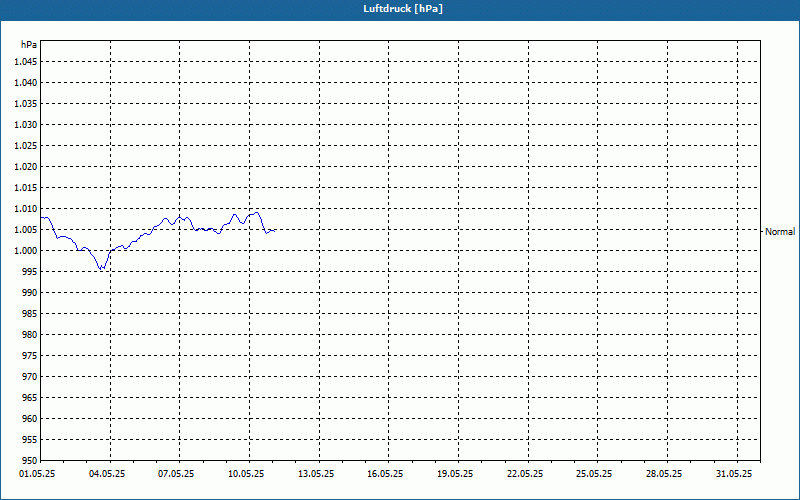Click the 01.05.25 date label
800x500 pixels.
[x=37, y=474]
